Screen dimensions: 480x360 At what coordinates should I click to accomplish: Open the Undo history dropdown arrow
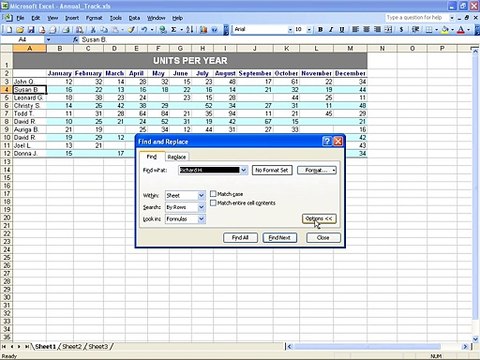(x=152, y=30)
